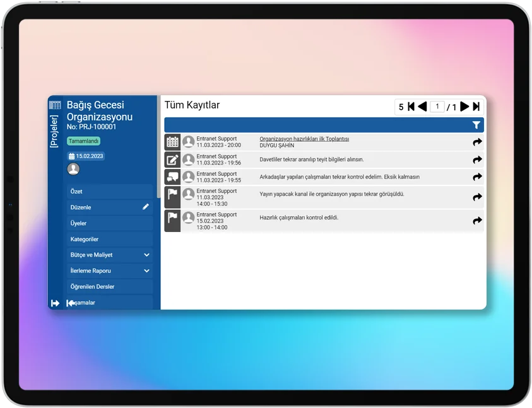Image resolution: width=532 pixels, height=408 pixels.
Task: Click the share arrow on the 'Davetliler' record
Action: tap(477, 160)
